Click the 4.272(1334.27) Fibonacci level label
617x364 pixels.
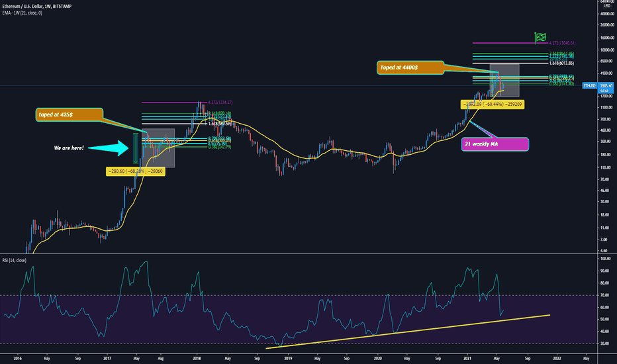(220, 103)
